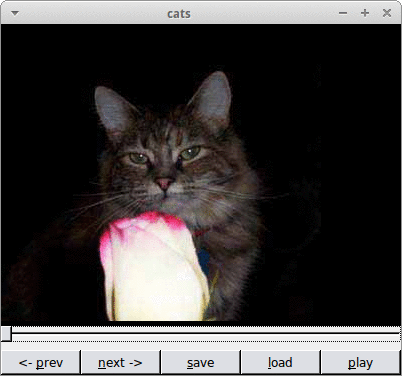
Task: Advance to the next frame
Action: [x=120, y=362]
